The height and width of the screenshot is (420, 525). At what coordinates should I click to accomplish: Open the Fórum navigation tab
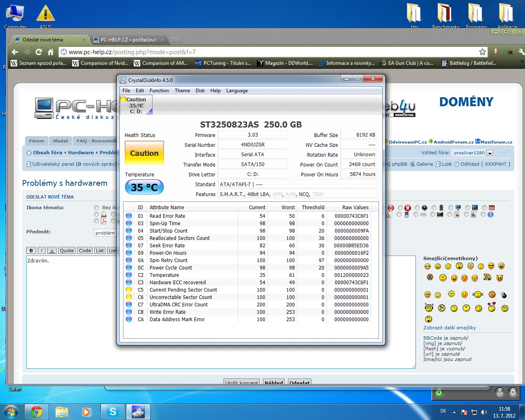coord(37,141)
